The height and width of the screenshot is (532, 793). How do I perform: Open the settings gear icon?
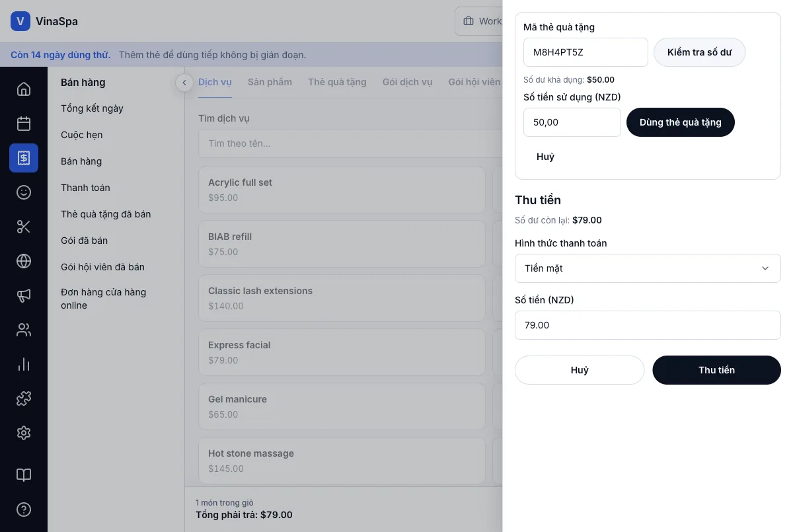24,433
